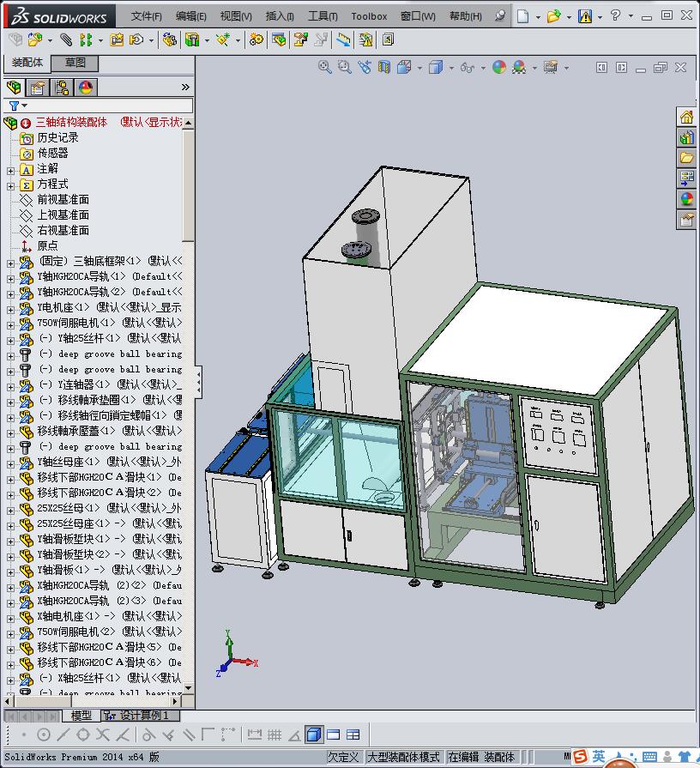Click the Rebuild warning icon in title bar

(x=585, y=16)
